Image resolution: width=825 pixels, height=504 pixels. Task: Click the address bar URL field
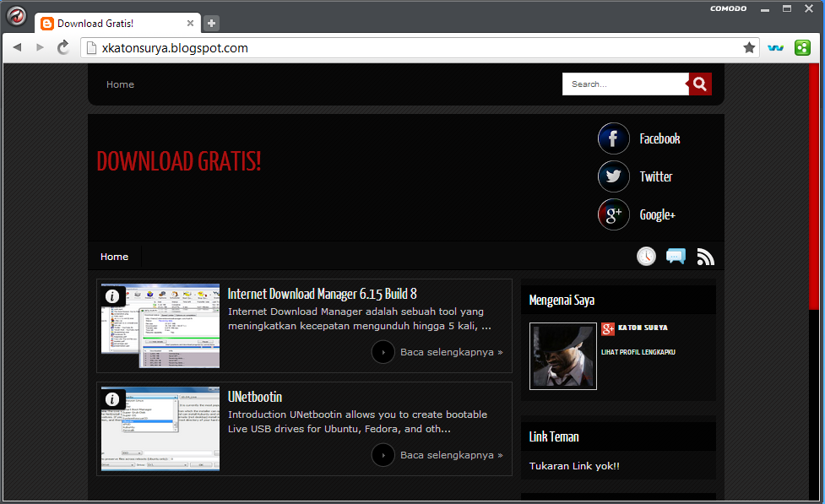[421, 48]
